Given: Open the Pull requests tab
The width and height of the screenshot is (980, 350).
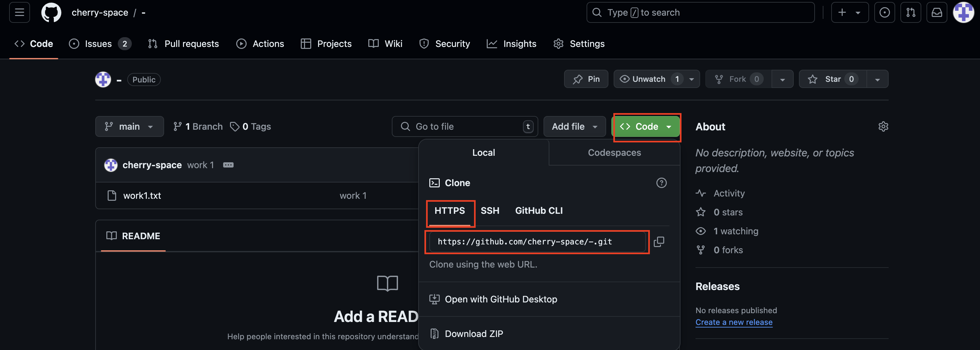Looking at the screenshot, I should tap(183, 44).
